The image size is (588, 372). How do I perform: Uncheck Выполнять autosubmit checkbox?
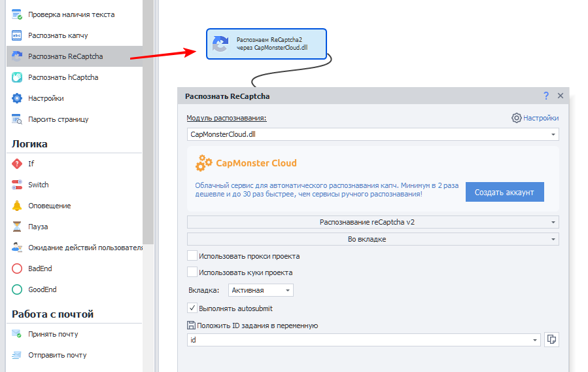coord(192,308)
